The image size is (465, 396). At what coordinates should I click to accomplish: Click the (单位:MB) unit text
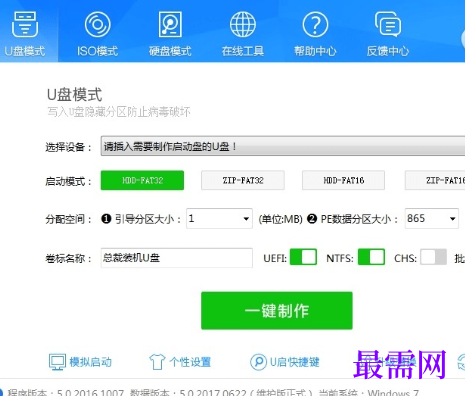(x=281, y=219)
